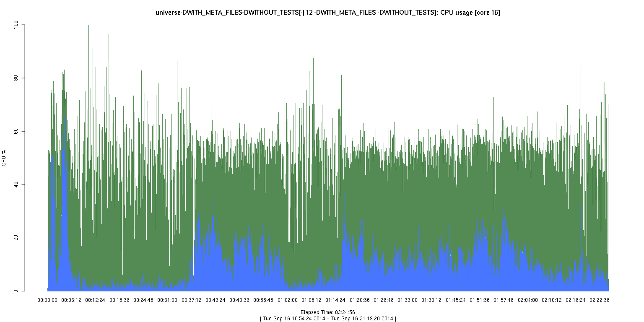Click the chart title mentioning core 16
This screenshot has height=322, width=644.
pos(327,13)
